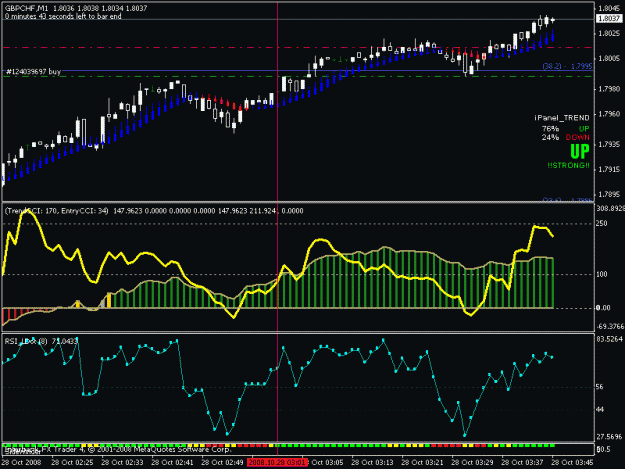The width and height of the screenshot is (625, 469).
Task: Click the 250 level on CCI scale
Action: pos(601,224)
